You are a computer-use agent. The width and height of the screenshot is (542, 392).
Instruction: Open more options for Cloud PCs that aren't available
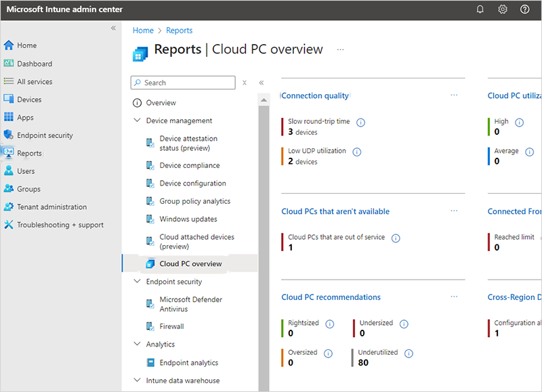click(x=454, y=211)
